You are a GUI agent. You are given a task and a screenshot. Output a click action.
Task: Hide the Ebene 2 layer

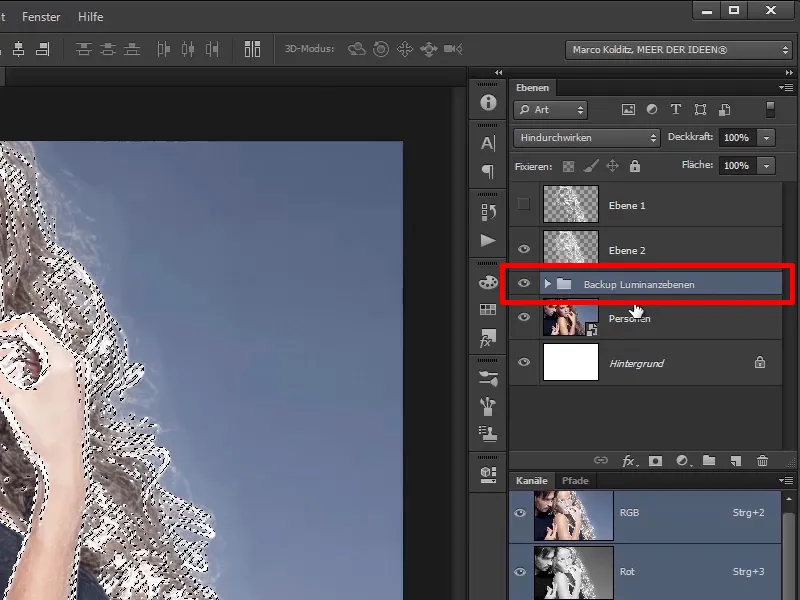(x=523, y=249)
